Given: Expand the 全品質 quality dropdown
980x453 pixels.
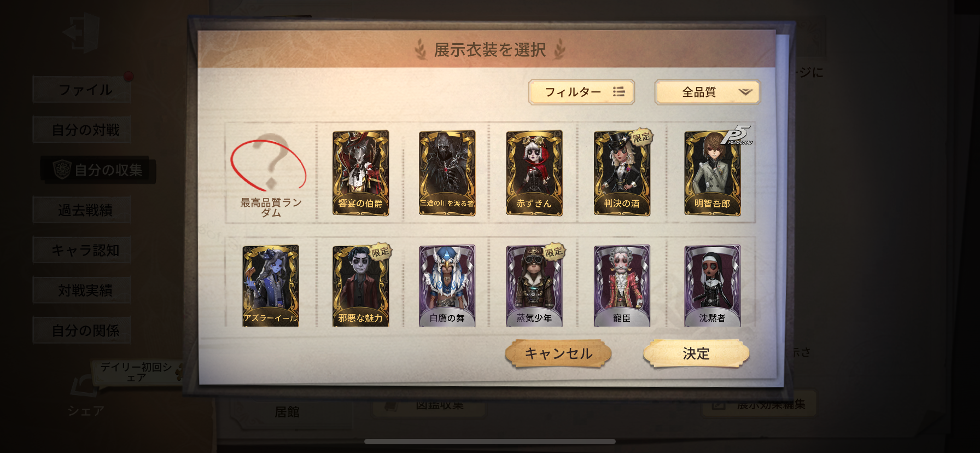Looking at the screenshot, I should [708, 92].
